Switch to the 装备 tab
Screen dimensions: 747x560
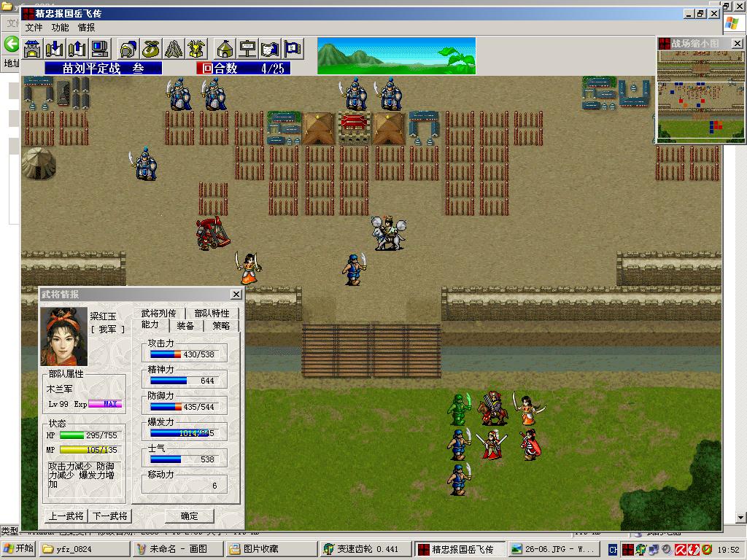[x=186, y=325]
